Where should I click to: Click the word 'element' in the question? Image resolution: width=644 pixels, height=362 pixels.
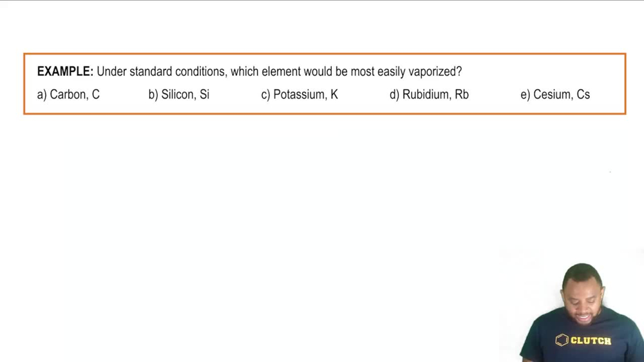click(x=281, y=71)
